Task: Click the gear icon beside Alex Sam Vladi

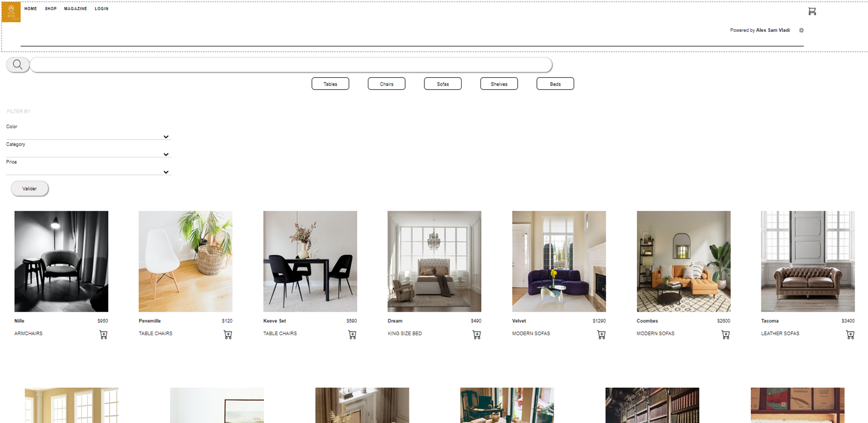Action: (801, 30)
